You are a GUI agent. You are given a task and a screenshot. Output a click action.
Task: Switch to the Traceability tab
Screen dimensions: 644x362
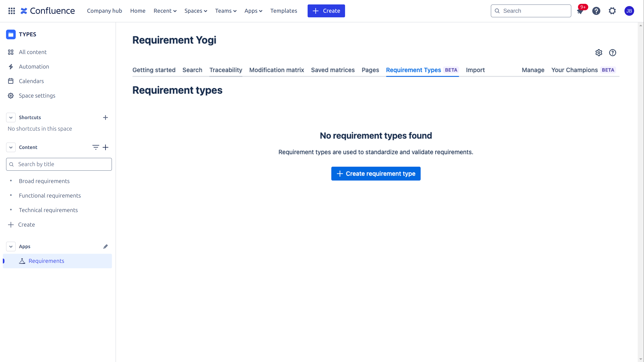[x=225, y=70]
